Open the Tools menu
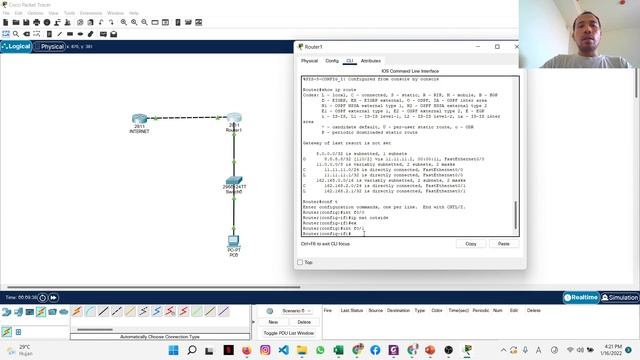The width and height of the screenshot is (640, 360). (x=69, y=13)
